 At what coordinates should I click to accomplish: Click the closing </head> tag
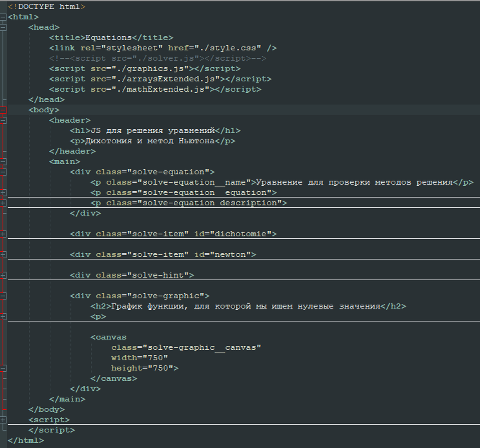coord(47,99)
